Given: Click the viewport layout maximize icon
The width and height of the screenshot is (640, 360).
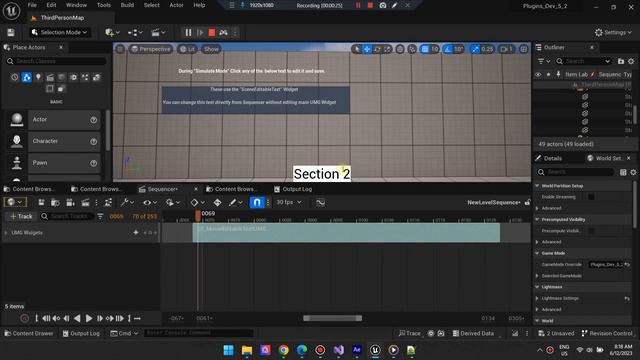Looking at the screenshot, I should point(524,49).
